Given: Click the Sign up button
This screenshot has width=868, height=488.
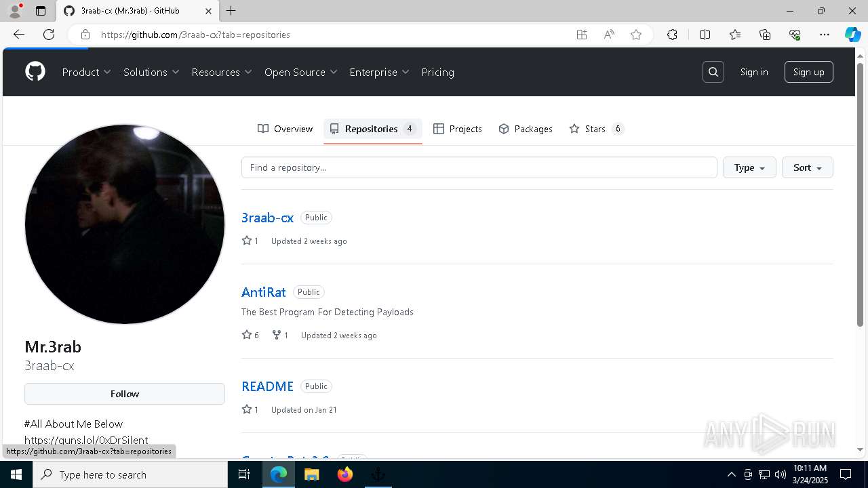Looking at the screenshot, I should tap(809, 72).
